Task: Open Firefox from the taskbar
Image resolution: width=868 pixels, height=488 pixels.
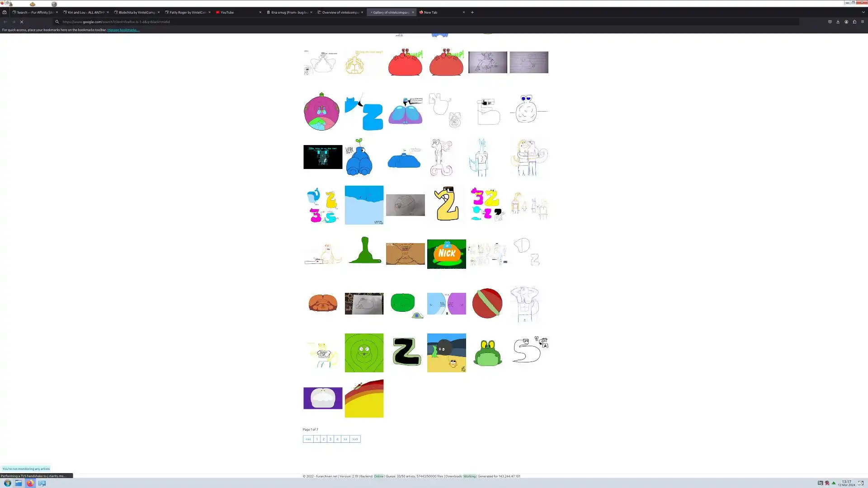Action: (x=30, y=483)
